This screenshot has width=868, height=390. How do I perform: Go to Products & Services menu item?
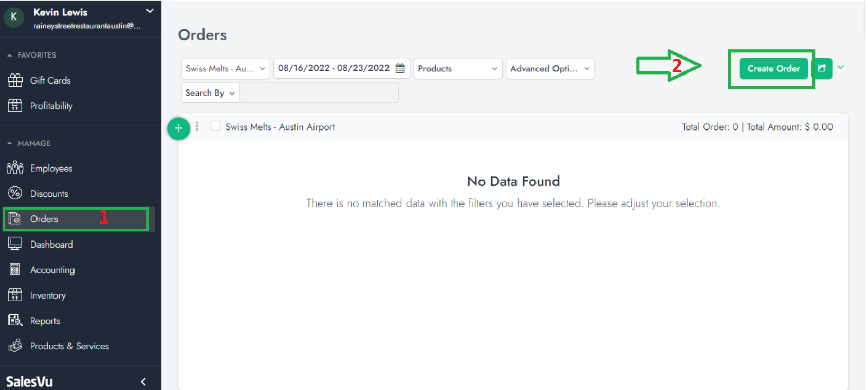[69, 346]
